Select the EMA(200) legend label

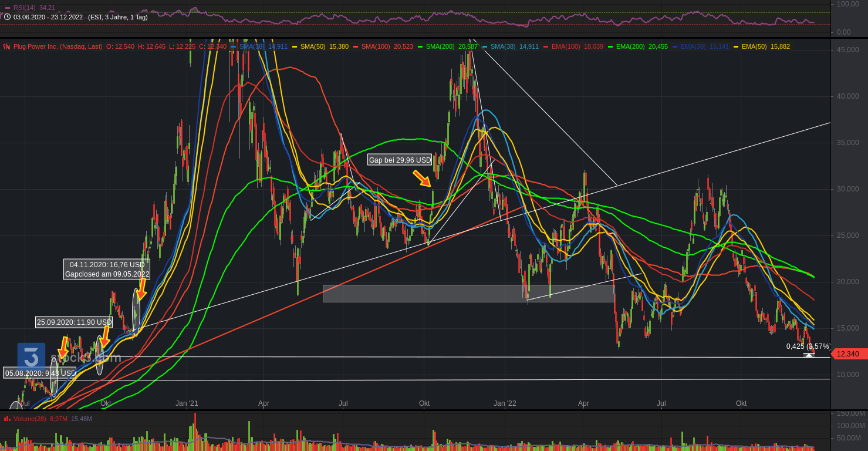[630, 46]
